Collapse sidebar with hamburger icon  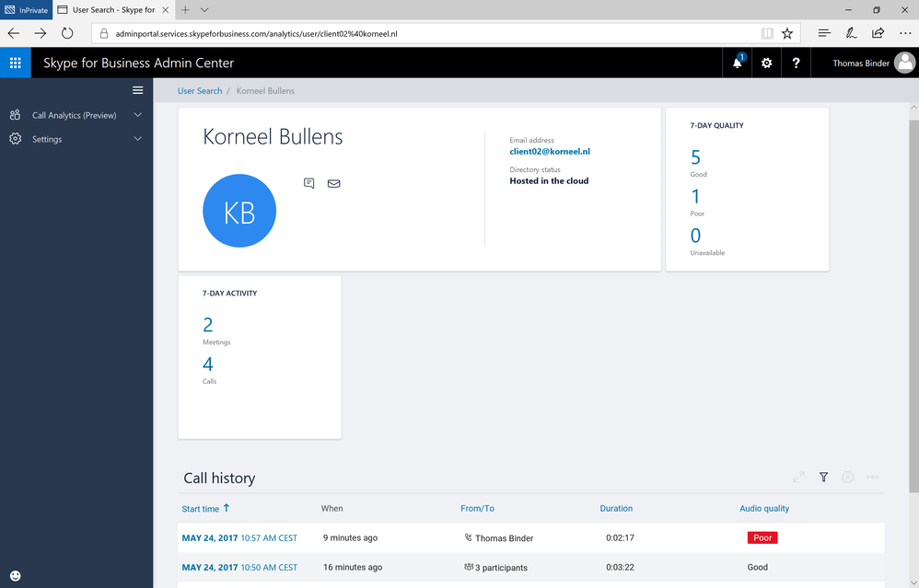click(x=138, y=90)
